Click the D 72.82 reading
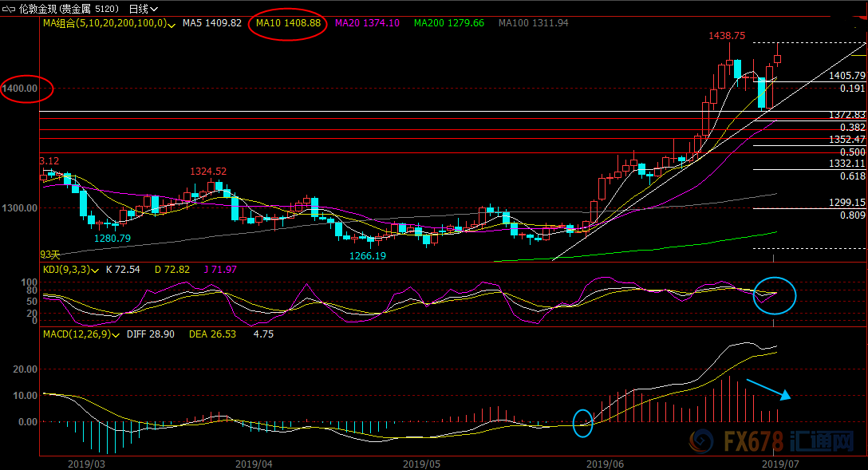The width and height of the screenshot is (868, 470). 172,270
